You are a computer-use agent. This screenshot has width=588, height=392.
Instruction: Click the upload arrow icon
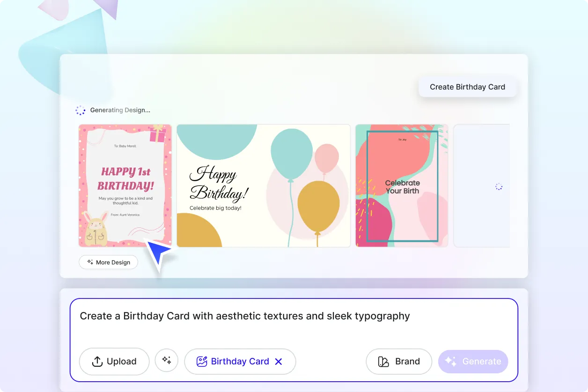97,361
